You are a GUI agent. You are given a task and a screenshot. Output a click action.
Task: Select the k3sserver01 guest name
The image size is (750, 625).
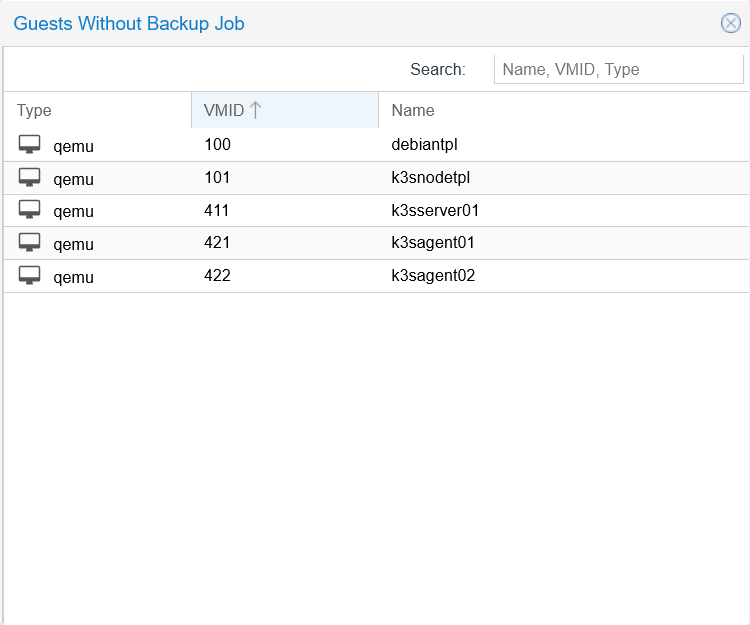click(435, 211)
